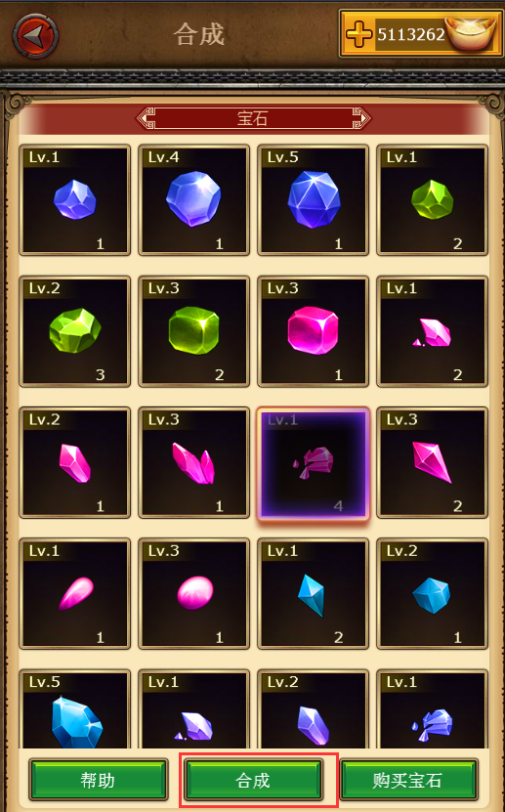Select the Lv.1 cyan diamond gem with quantity 2
The image size is (505, 812).
(313, 593)
